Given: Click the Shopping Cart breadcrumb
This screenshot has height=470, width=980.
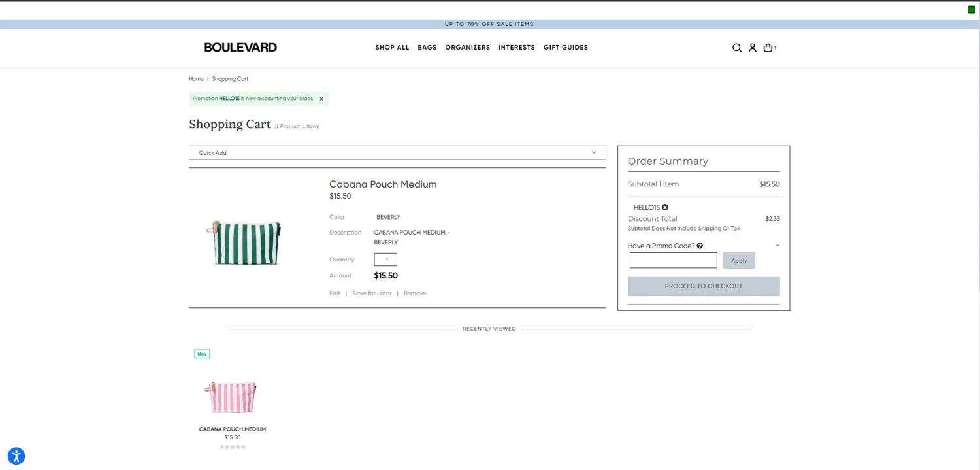Looking at the screenshot, I should point(230,79).
